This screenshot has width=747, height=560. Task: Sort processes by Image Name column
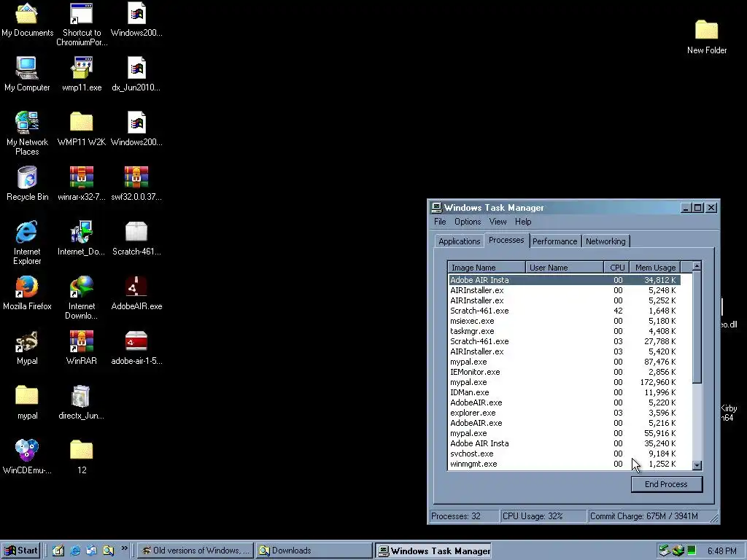pos(487,267)
